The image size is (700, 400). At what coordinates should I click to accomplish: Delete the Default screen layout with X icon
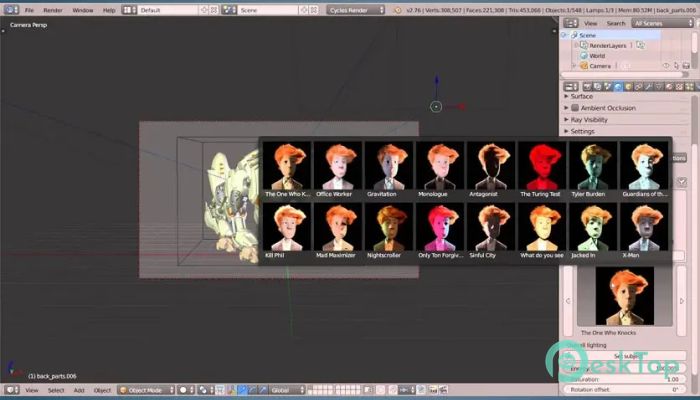pos(214,10)
